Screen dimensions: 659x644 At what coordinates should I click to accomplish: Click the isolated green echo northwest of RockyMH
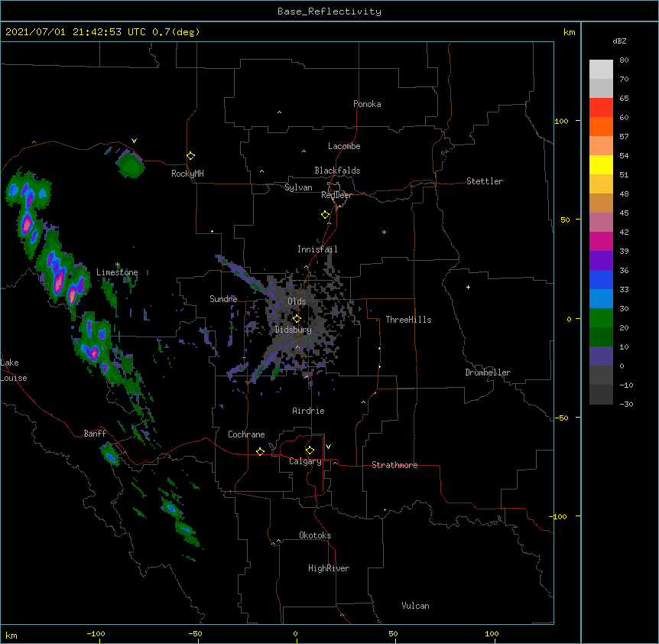coord(131,164)
